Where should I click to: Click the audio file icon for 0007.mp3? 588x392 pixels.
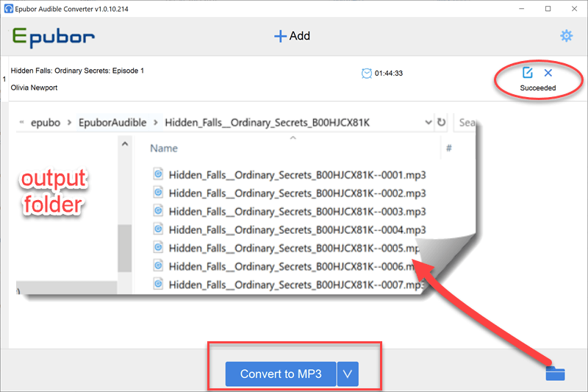click(x=158, y=284)
